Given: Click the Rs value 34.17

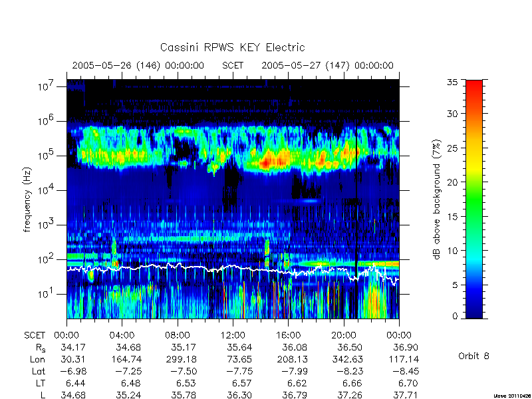Looking at the screenshot, I should tap(73, 347).
